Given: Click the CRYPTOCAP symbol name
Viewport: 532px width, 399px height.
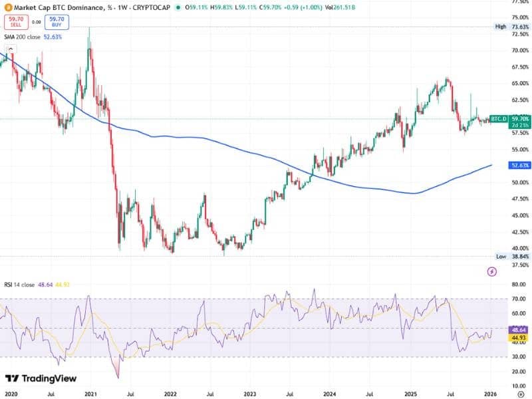Looking at the screenshot, I should tap(151, 7).
